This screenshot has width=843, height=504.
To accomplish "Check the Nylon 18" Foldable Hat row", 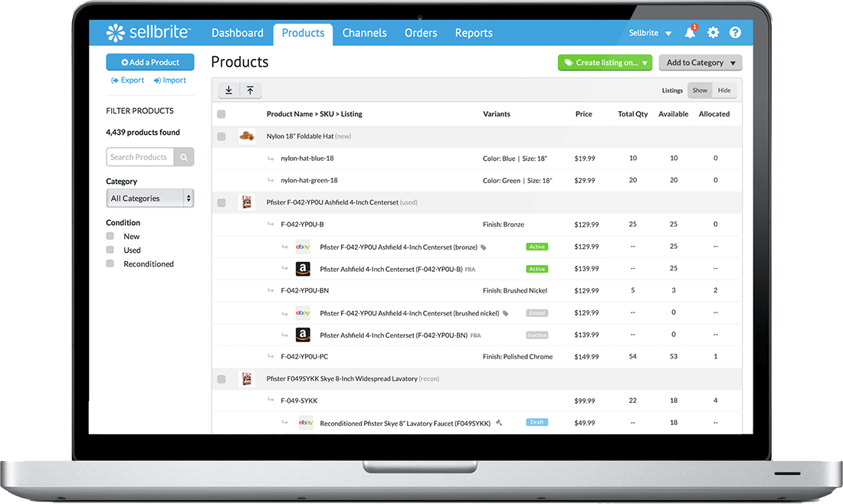I will 221,136.
